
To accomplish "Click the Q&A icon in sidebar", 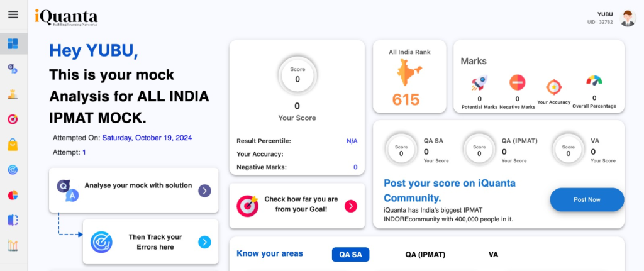I will point(13,69).
